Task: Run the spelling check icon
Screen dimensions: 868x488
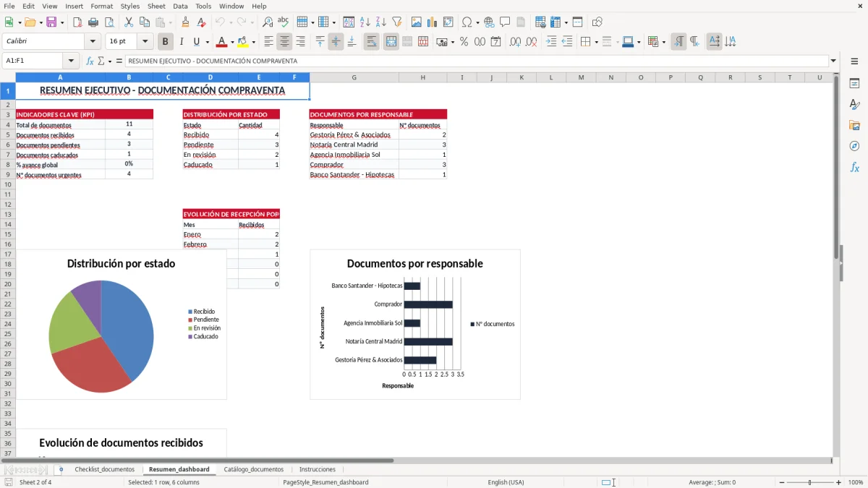Action: click(284, 22)
